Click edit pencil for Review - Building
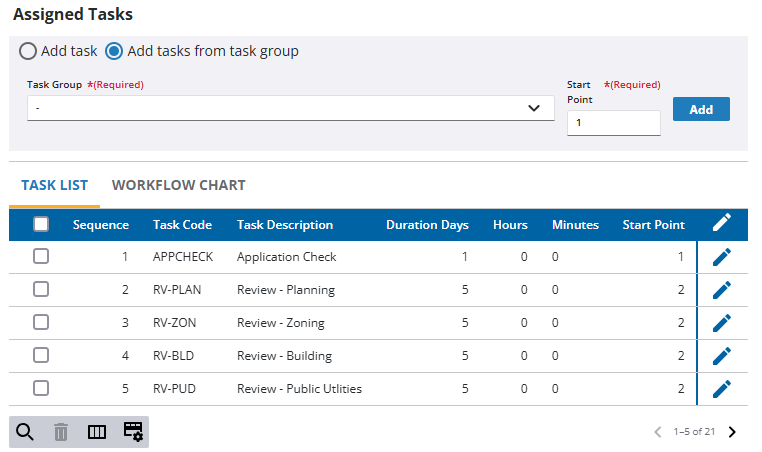 tap(721, 356)
